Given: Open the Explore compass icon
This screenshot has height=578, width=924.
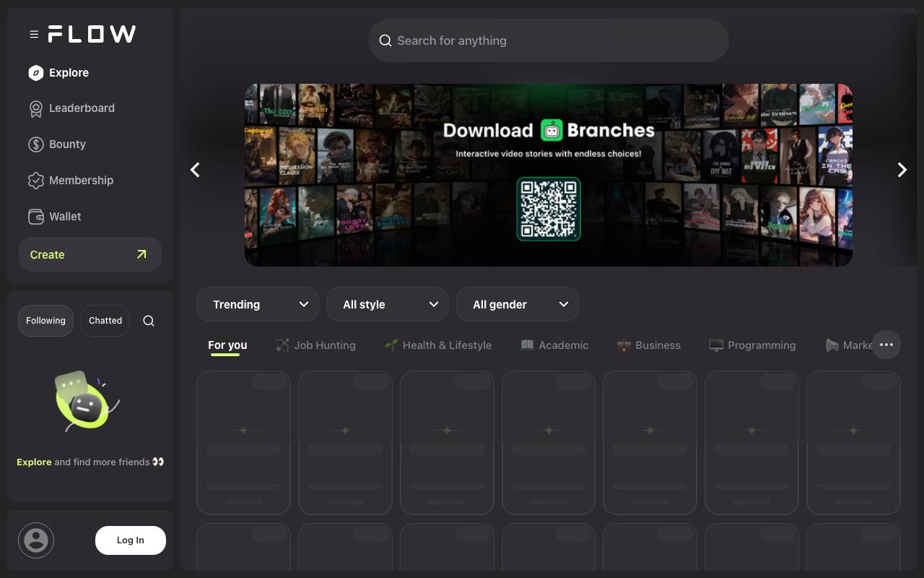Looking at the screenshot, I should click(35, 72).
